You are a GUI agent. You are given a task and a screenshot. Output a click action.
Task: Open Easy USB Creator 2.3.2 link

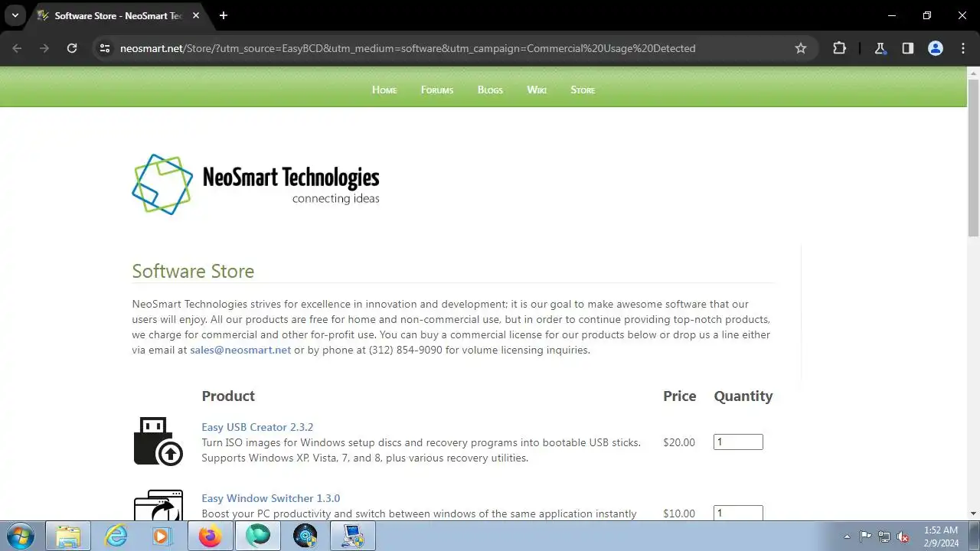tap(257, 427)
